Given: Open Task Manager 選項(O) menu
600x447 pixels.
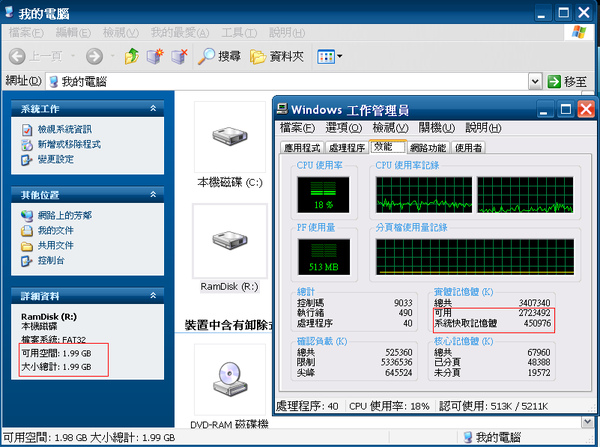Looking at the screenshot, I should pyautogui.click(x=344, y=127).
